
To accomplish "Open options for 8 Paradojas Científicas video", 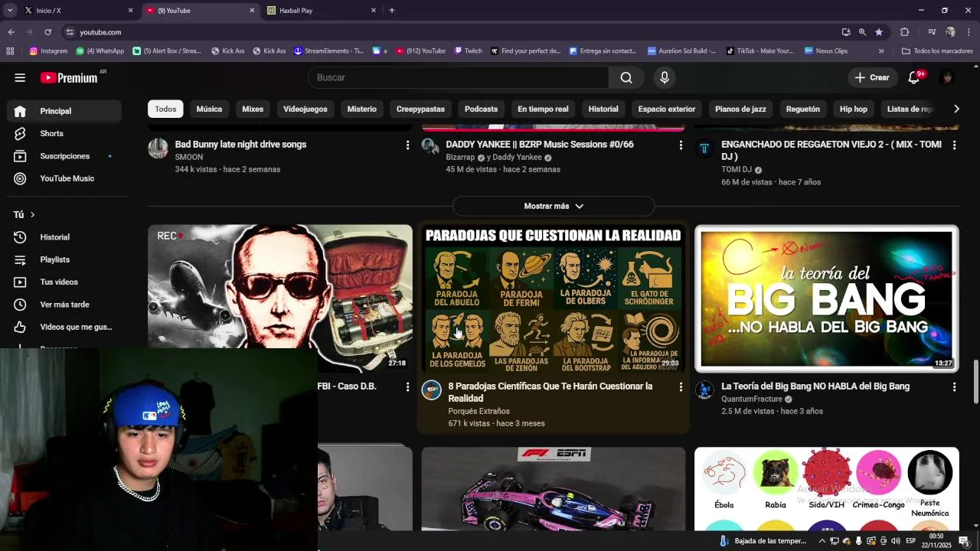I will click(681, 387).
